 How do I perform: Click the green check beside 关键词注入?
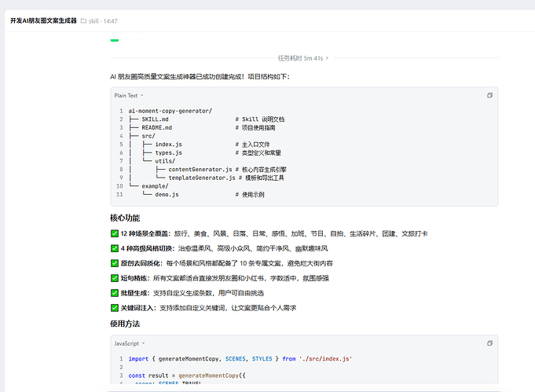(115, 308)
